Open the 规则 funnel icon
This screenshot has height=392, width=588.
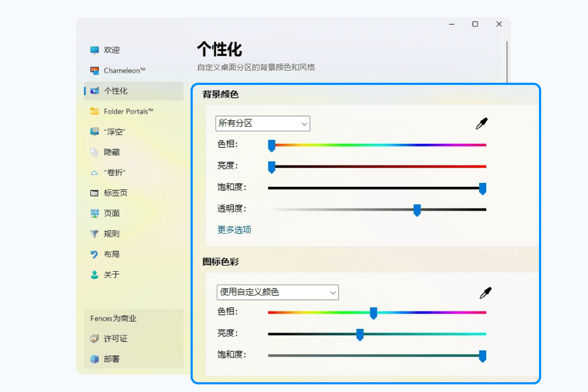coord(95,234)
